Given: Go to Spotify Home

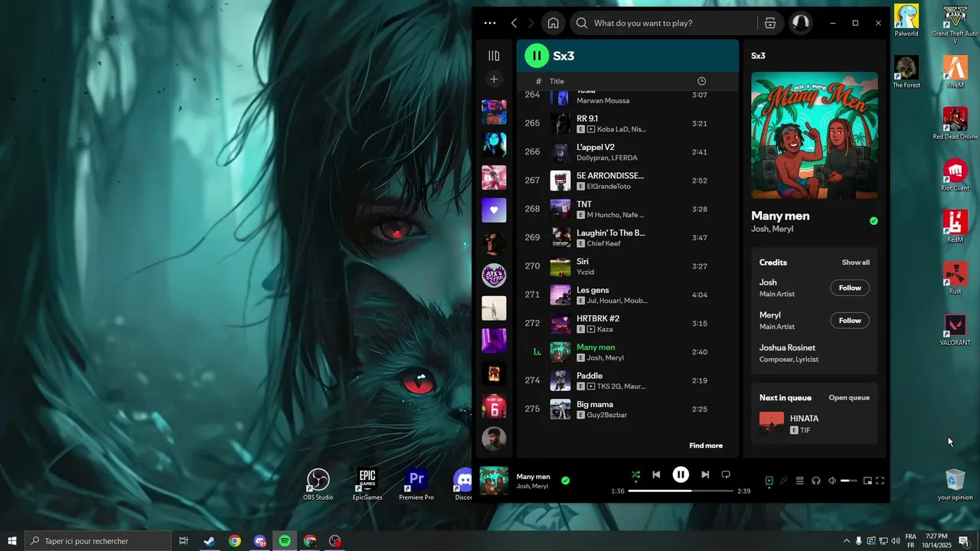Looking at the screenshot, I should pyautogui.click(x=553, y=23).
